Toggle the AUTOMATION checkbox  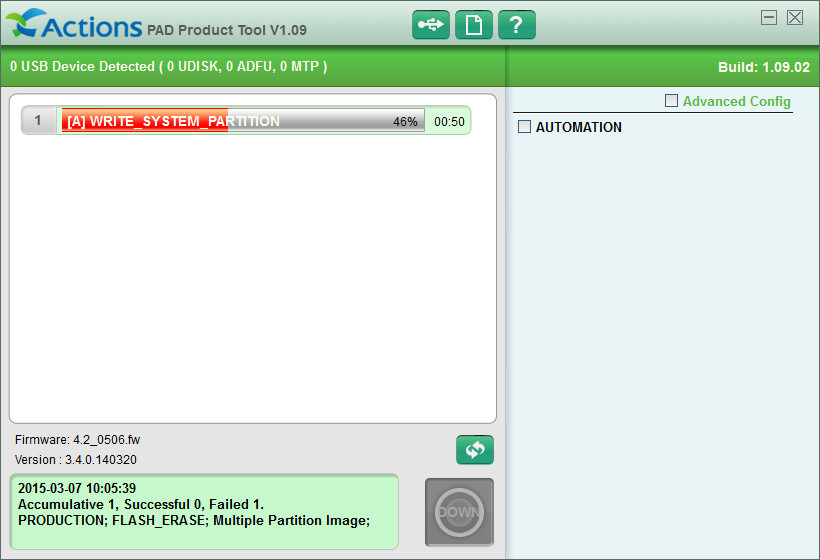pos(524,127)
